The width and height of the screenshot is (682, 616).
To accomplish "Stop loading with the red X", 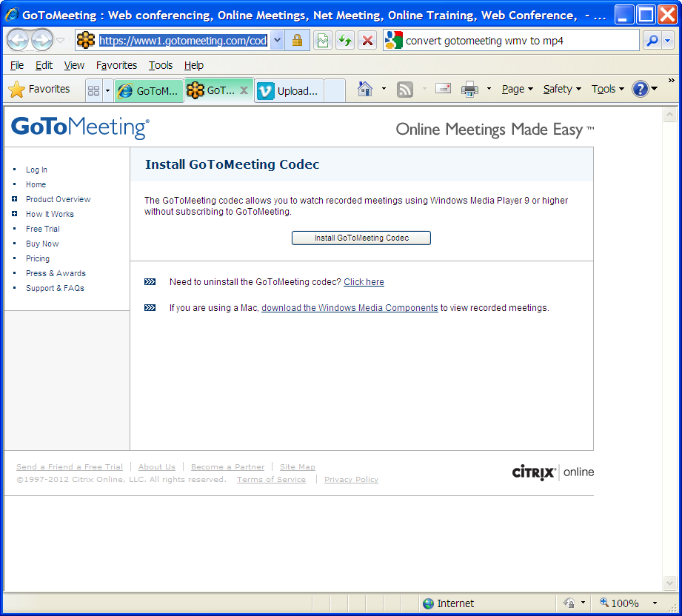I will coord(367,41).
